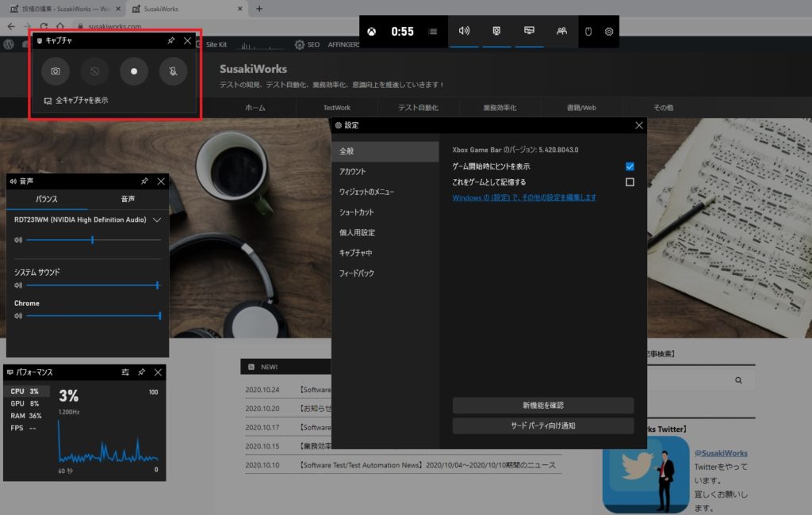Screen dimensions: 812x515
Task: Toggle the Performance widget monitor icon
Action: (x=529, y=31)
